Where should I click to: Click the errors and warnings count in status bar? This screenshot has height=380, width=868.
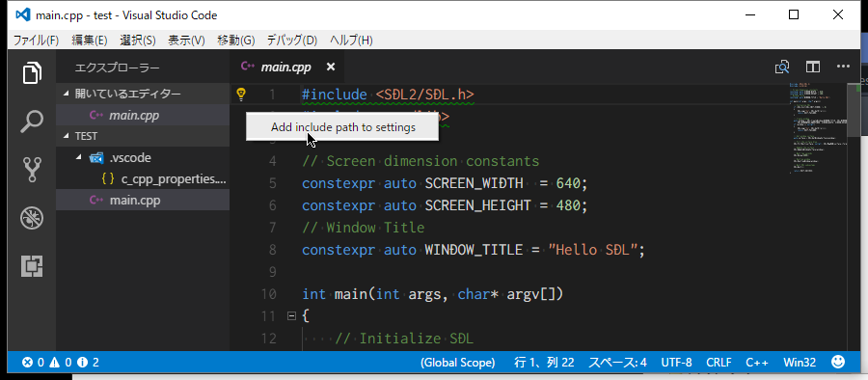pos(61,363)
